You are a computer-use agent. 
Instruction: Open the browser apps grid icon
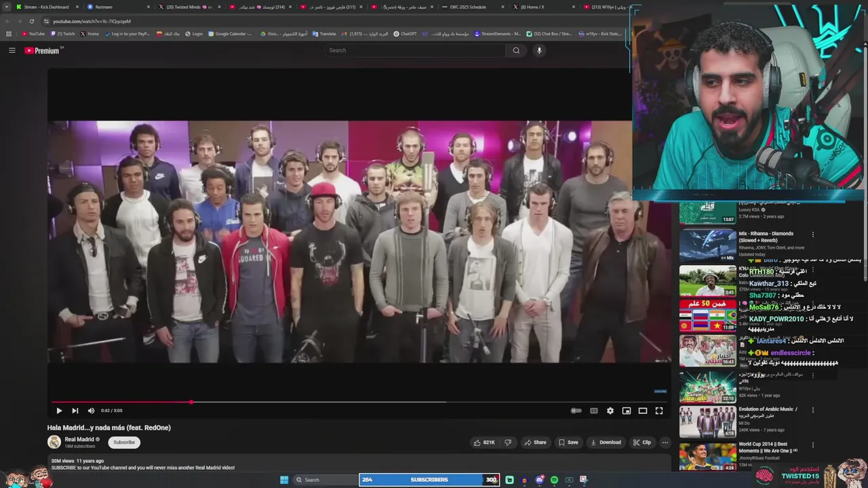[9, 33]
